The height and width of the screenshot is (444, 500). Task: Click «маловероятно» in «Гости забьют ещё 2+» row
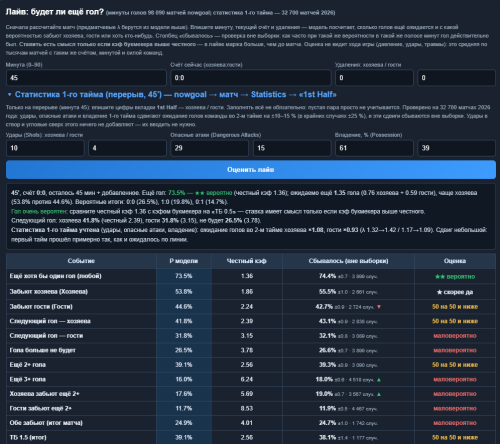[455, 408]
